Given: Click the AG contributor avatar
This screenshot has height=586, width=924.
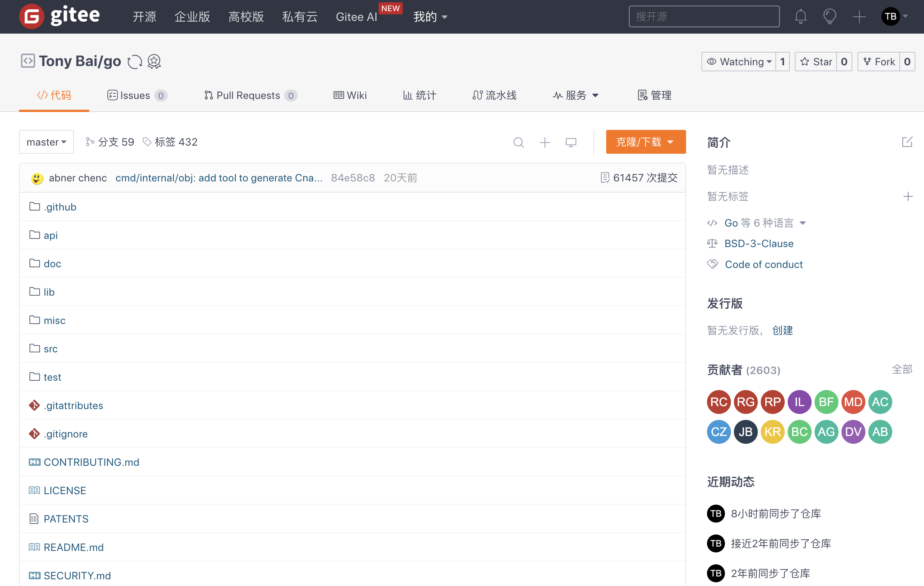Looking at the screenshot, I should coord(826,431).
